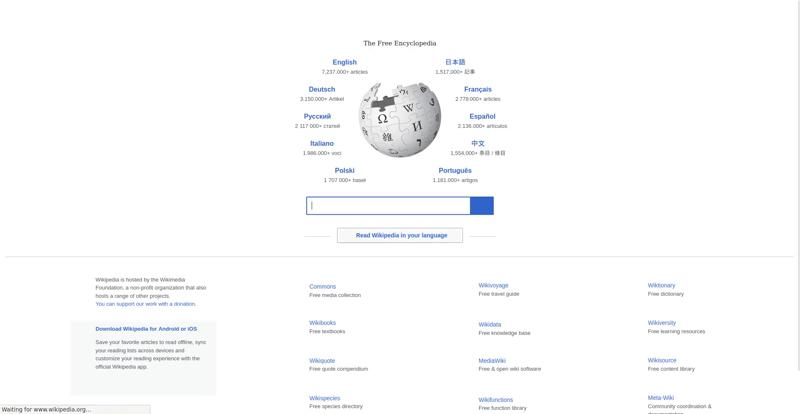800x414 pixels.
Task: Click the blue search button
Action: tap(482, 206)
